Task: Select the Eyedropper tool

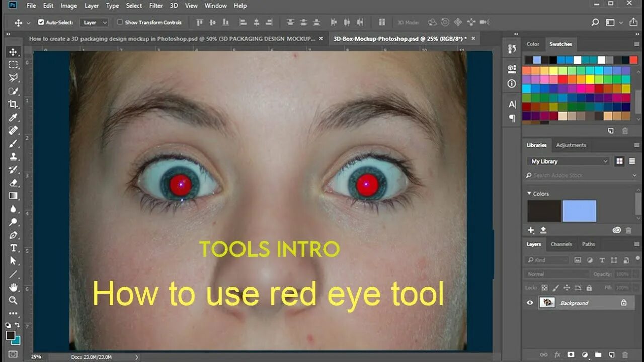Action: 13,117
